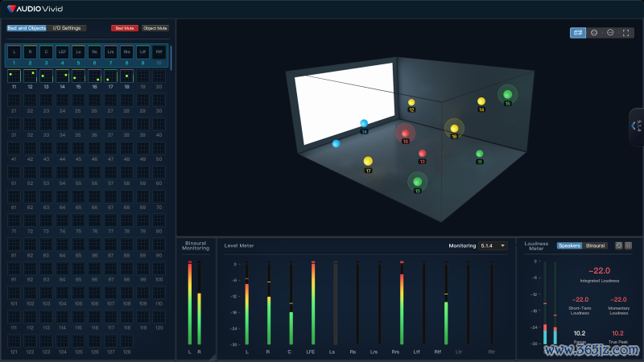Open the I/O Settings tab
This screenshot has height=362, width=644.
click(x=67, y=28)
